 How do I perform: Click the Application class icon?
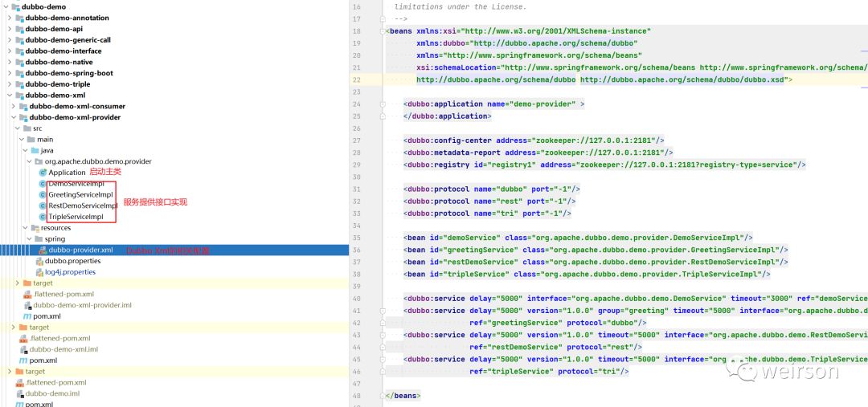point(42,173)
